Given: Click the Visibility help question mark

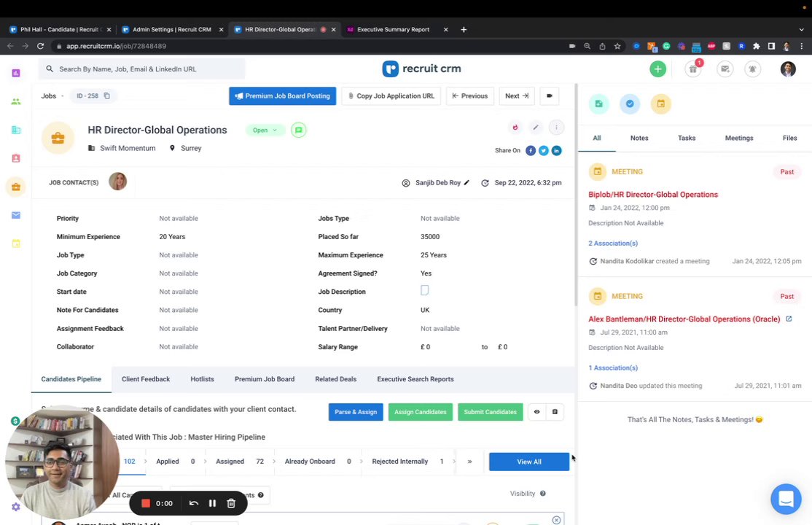Looking at the screenshot, I should (543, 494).
